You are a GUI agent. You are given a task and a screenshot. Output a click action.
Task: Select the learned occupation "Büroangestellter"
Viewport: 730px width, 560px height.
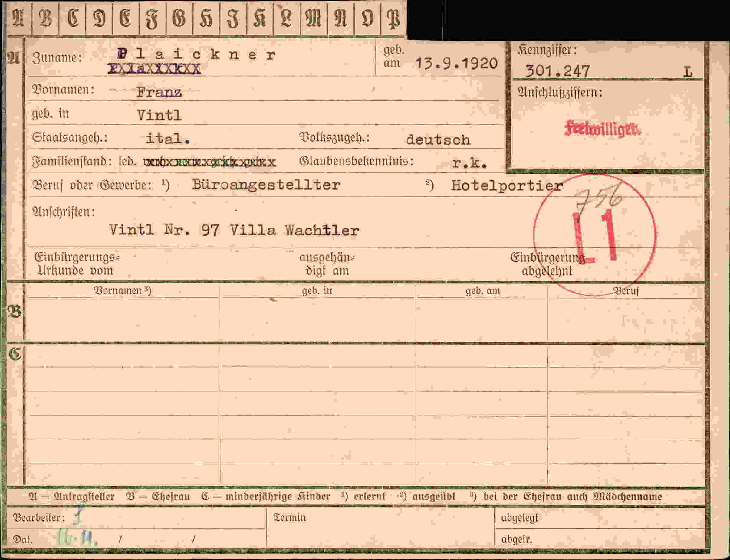266,185
